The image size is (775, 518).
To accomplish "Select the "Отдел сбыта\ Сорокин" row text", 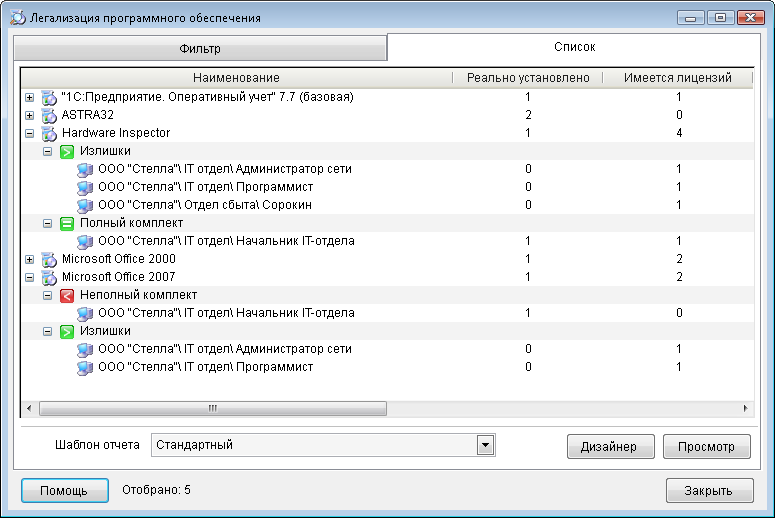I will (x=205, y=205).
